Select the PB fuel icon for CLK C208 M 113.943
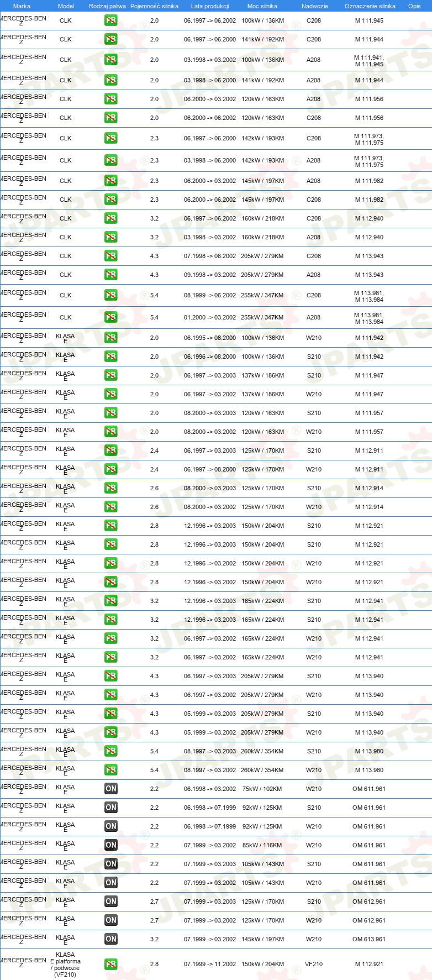This screenshot has height=980, width=432. [111, 256]
